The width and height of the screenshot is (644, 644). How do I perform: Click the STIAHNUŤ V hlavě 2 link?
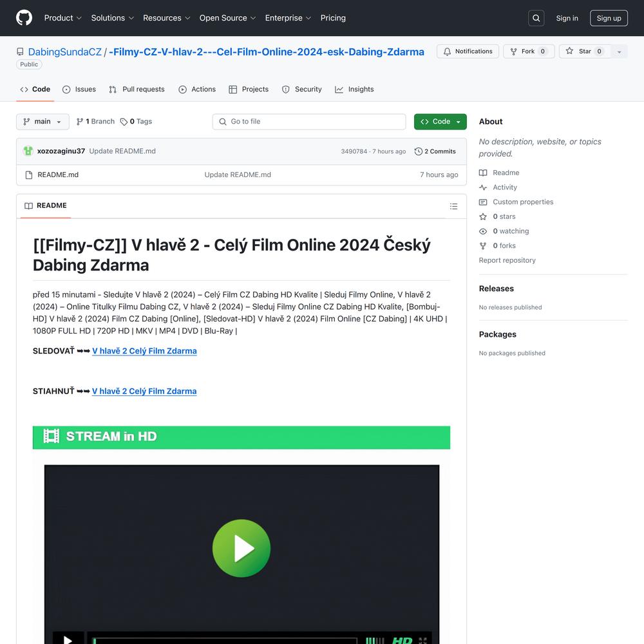tap(144, 392)
